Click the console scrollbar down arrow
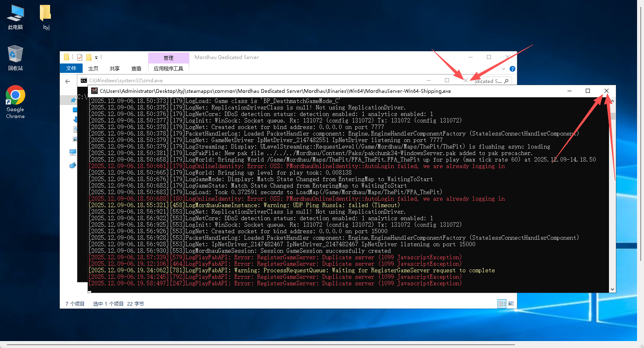Viewport: 644px width, 348px height. 612,289
